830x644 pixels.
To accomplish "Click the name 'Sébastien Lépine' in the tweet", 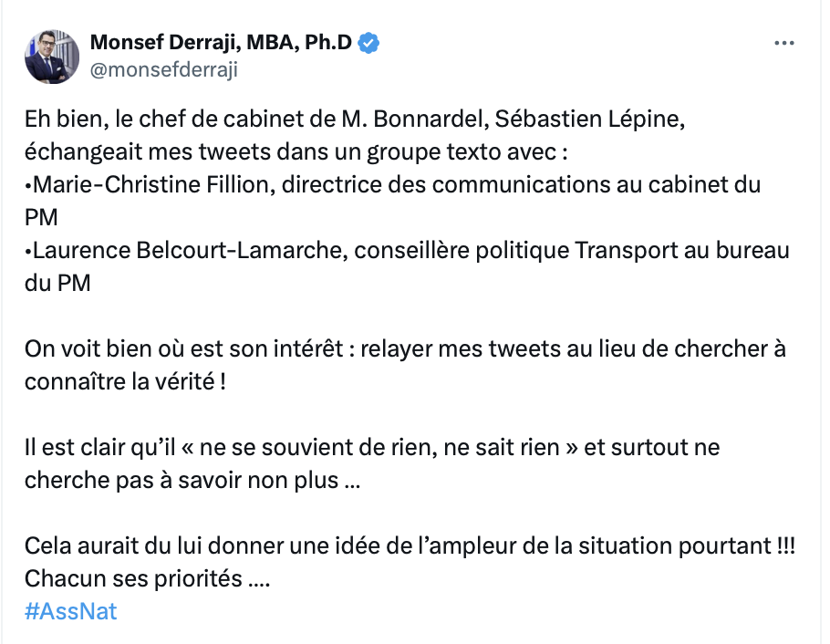I will pos(590,119).
